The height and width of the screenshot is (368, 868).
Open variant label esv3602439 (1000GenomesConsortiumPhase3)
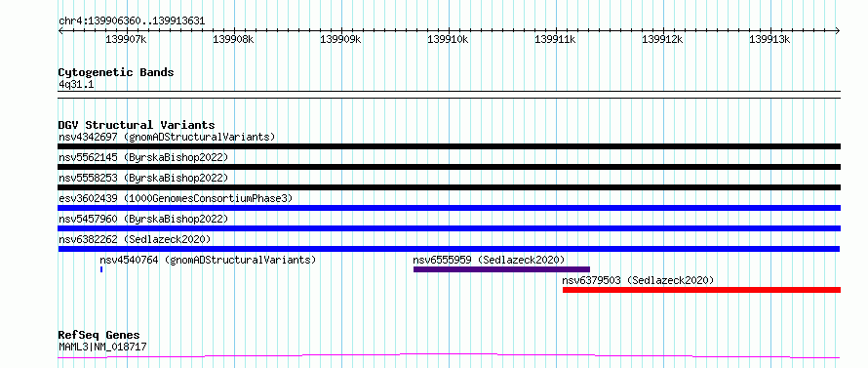coord(176,198)
